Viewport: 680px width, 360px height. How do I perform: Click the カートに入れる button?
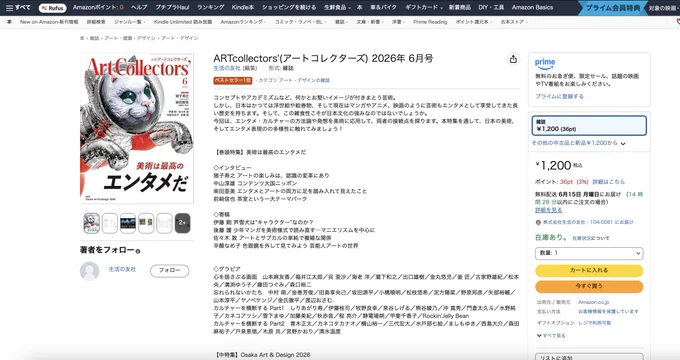pos(589,270)
